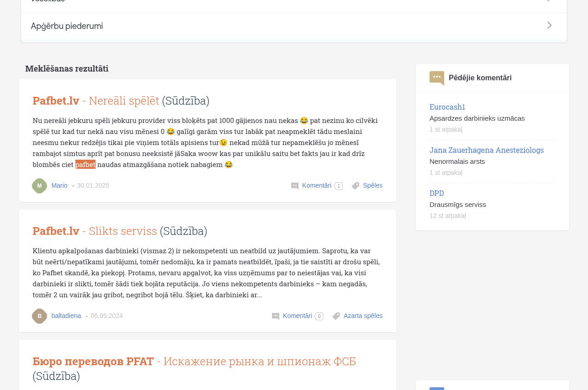Image resolution: width=588 pixels, height=390 pixels.
Task: Open Apģērbu piederumi category row
Action: pyautogui.click(x=294, y=26)
